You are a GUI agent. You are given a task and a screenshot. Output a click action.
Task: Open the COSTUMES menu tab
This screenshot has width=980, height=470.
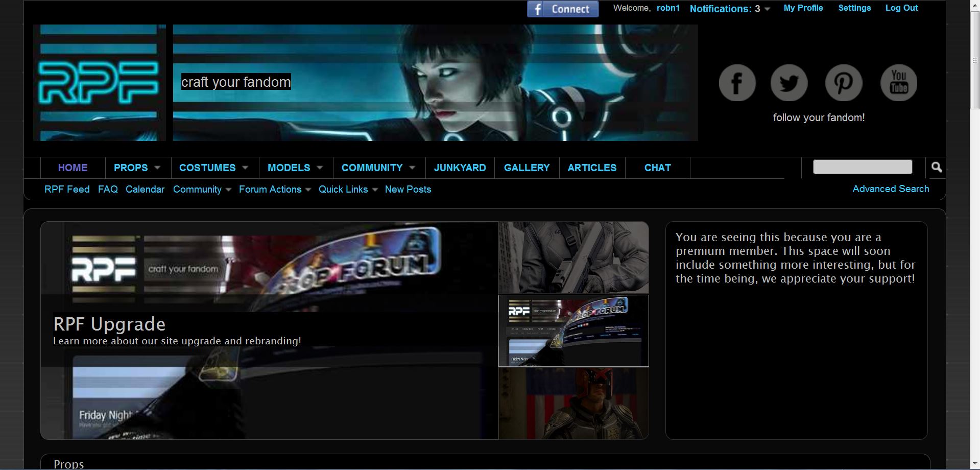(207, 168)
